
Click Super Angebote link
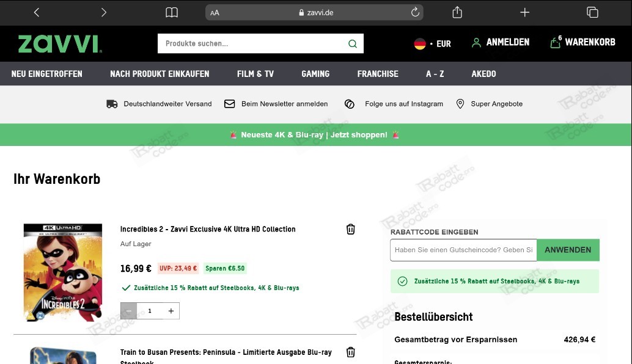496,104
